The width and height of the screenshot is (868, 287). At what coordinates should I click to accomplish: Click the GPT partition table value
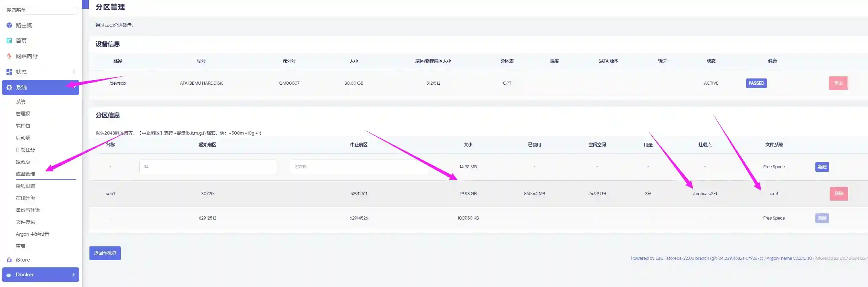(x=507, y=83)
